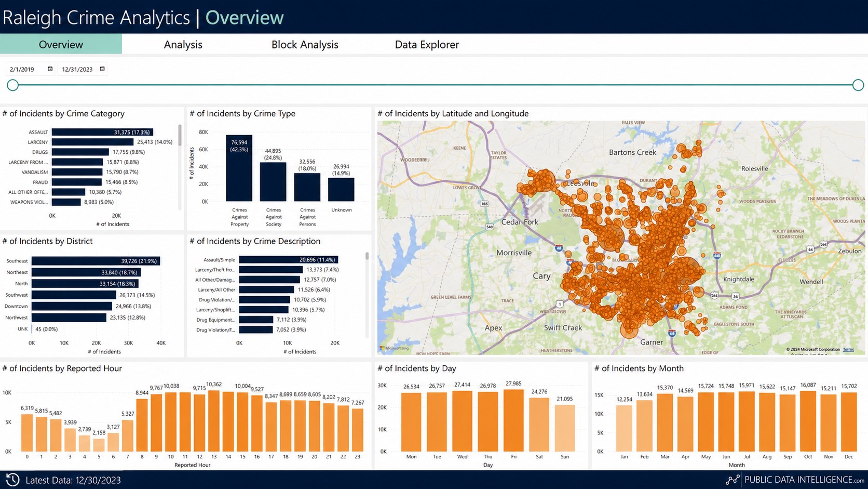Click the Knightdale label on the map

point(739,279)
